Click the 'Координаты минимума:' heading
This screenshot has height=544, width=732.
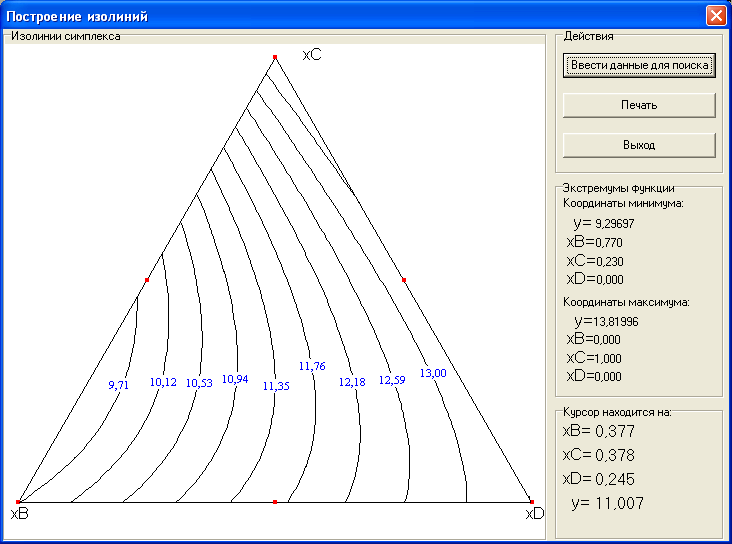tap(623, 203)
